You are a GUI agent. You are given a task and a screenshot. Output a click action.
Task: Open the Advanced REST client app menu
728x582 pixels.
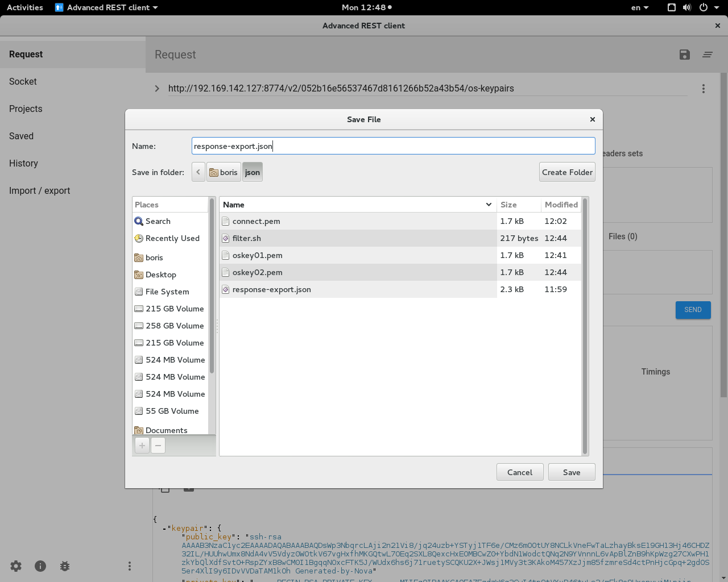click(106, 7)
